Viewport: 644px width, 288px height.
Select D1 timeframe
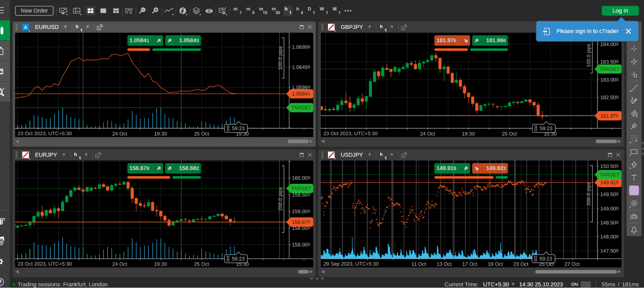[311, 10]
